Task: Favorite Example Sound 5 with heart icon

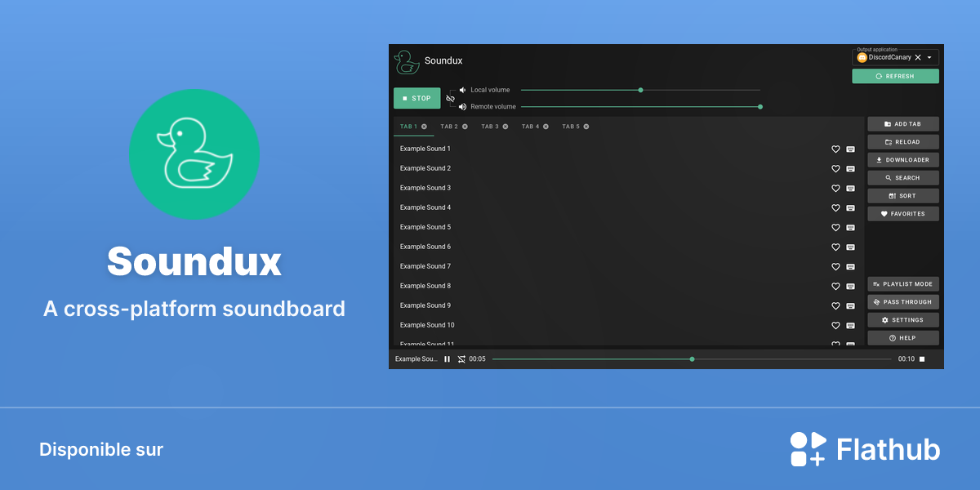Action: click(835, 228)
